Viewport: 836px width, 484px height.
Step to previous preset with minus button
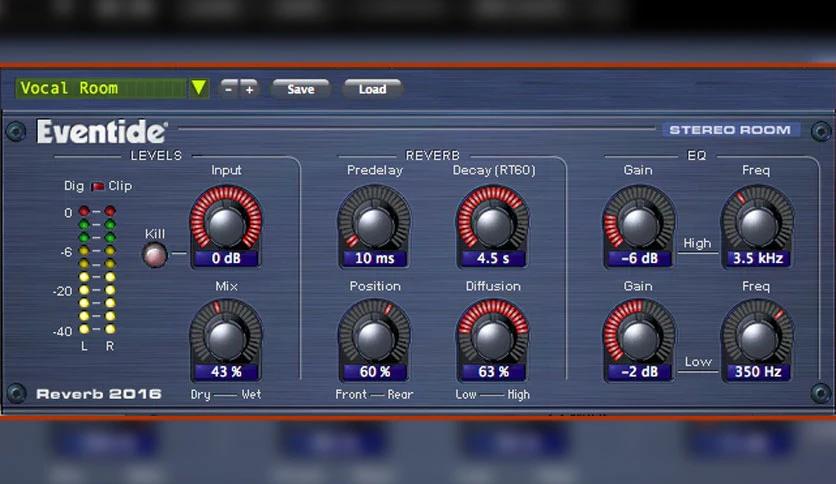pyautogui.click(x=229, y=89)
